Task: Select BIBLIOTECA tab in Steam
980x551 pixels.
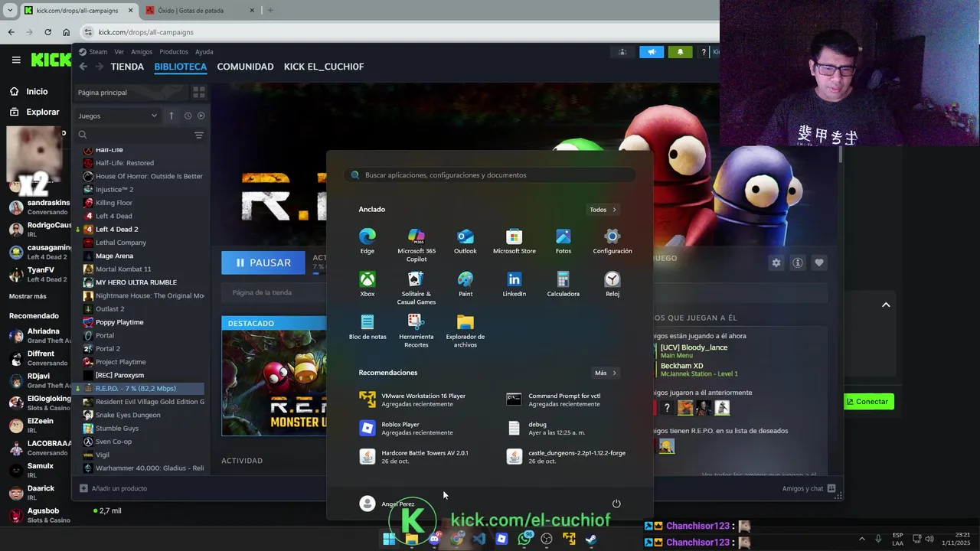Action: [181, 67]
